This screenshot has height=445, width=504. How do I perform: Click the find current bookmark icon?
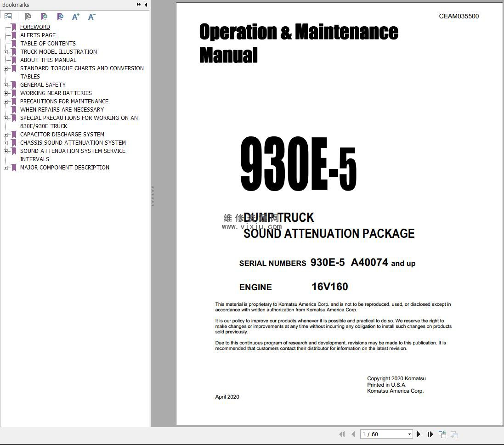[60, 17]
